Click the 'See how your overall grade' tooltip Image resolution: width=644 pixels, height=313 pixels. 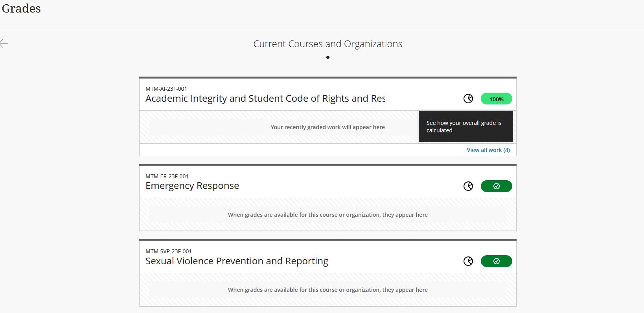coord(466,126)
